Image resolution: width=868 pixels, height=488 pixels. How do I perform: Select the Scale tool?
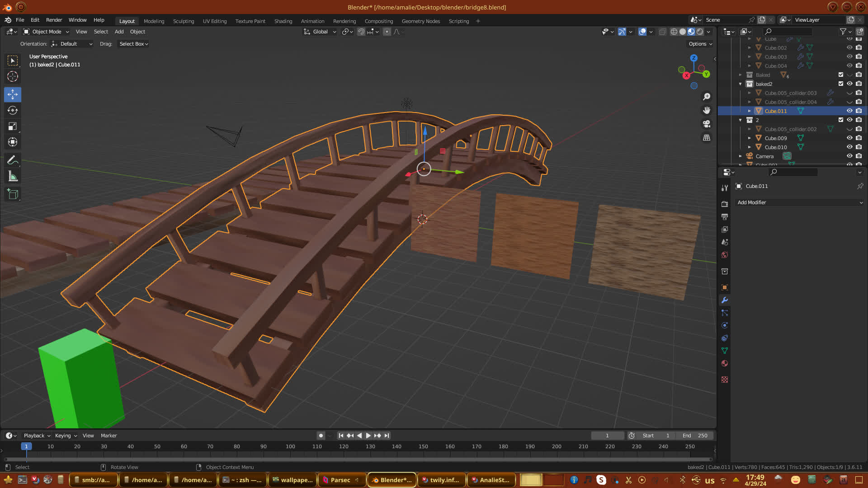click(x=13, y=127)
